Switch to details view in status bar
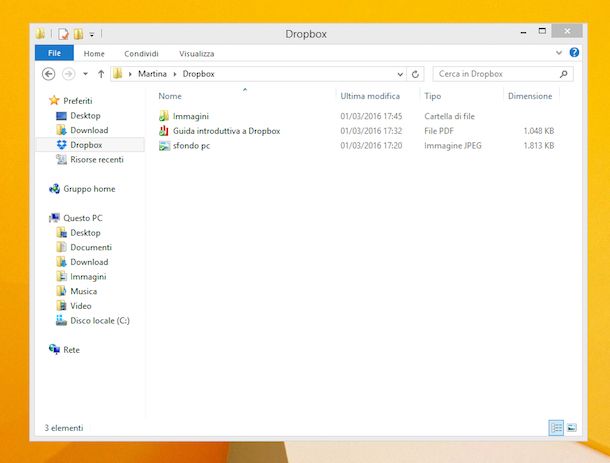Image resolution: width=610 pixels, height=463 pixels. point(556,428)
